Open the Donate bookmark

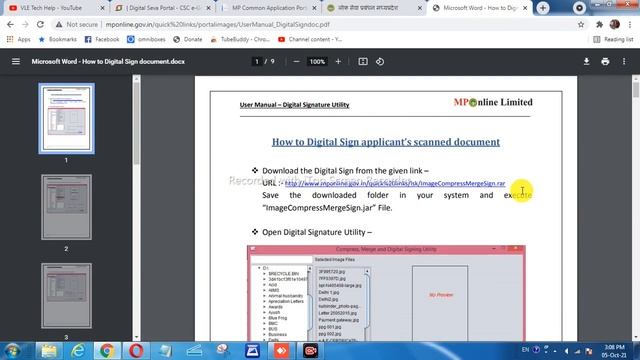coord(188,39)
